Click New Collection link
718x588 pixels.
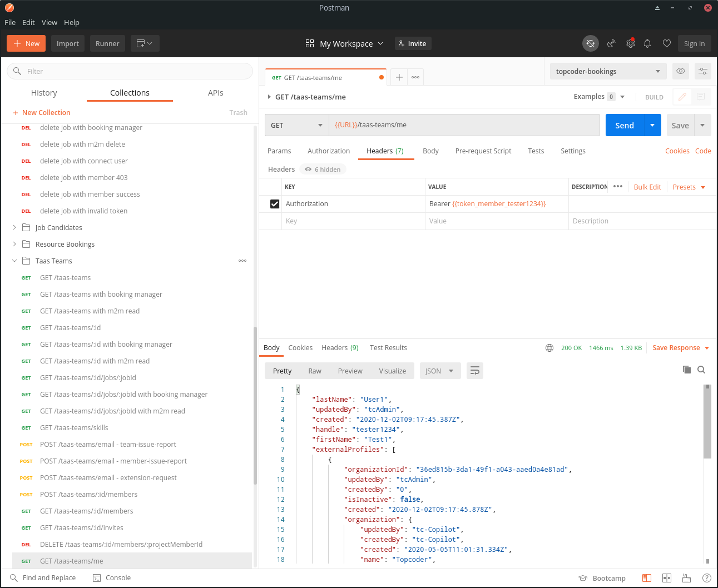42,112
